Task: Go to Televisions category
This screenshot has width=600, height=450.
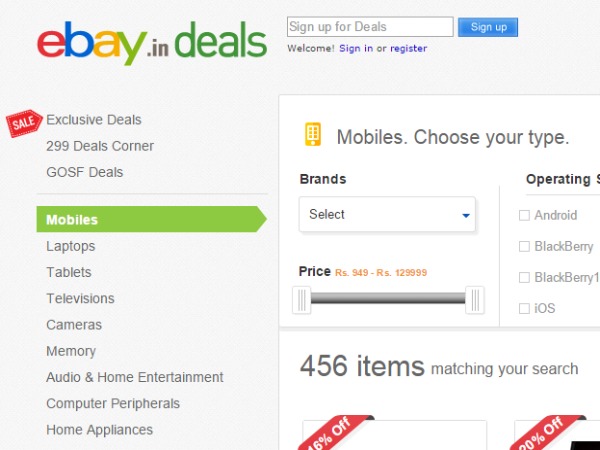Action: 80,298
